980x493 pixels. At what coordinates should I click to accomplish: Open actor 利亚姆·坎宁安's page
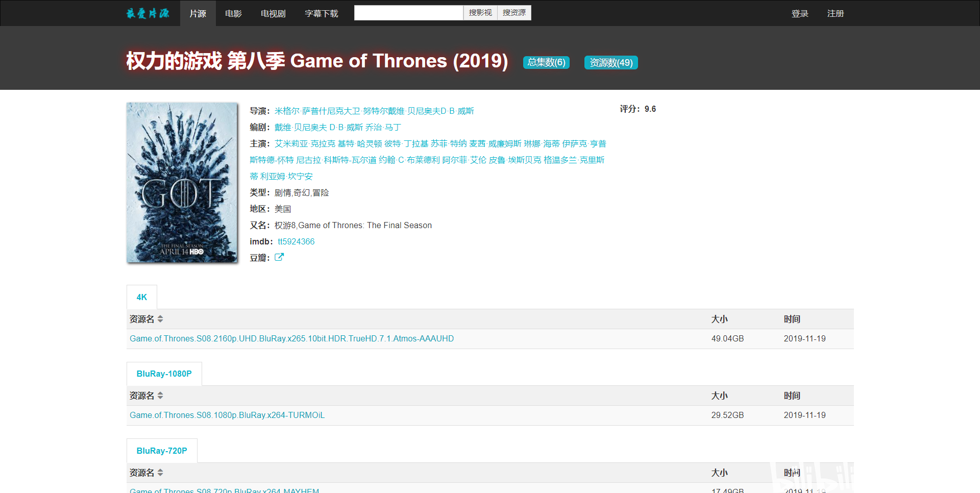pyautogui.click(x=286, y=176)
